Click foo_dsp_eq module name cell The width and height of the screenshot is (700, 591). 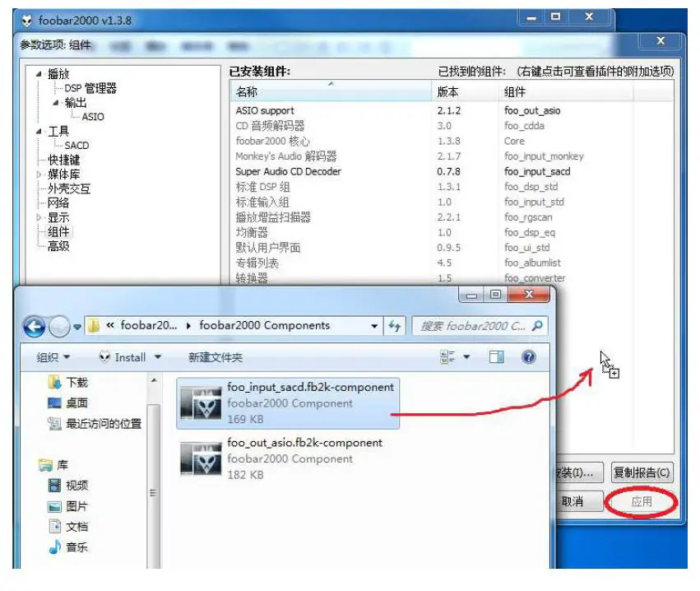(530, 232)
